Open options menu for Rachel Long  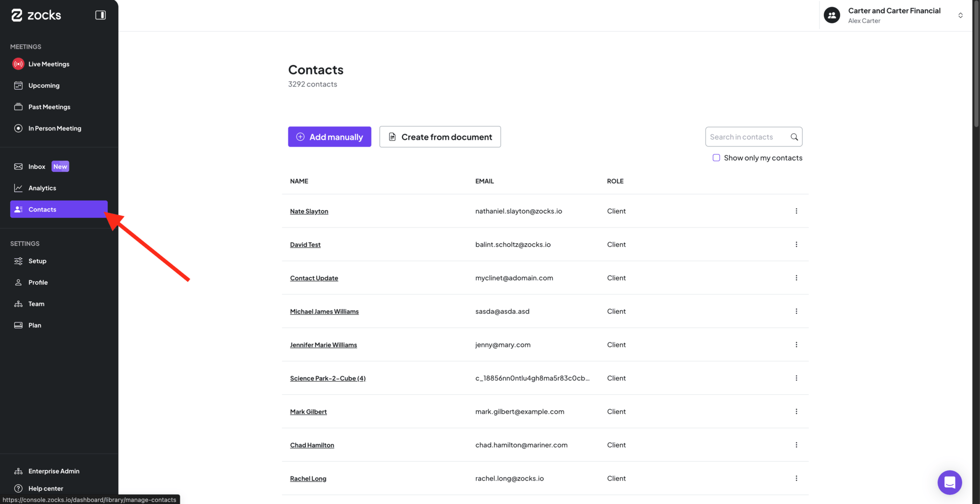(796, 478)
